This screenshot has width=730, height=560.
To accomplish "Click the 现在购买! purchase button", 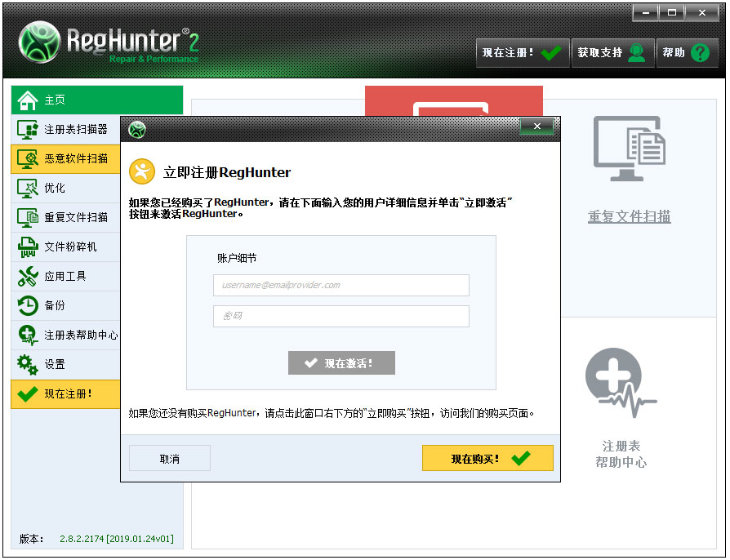I will [487, 458].
